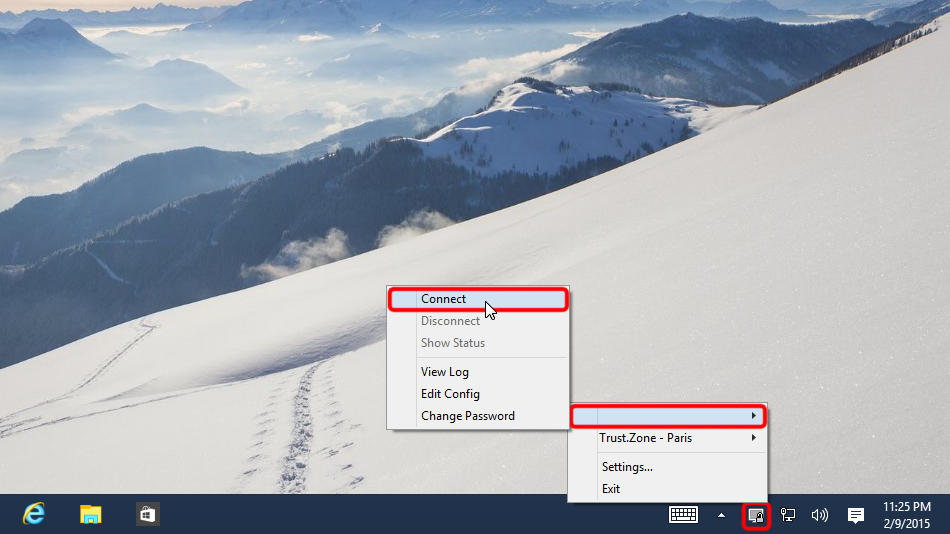
Task: Open the touch keyboard
Action: 683,515
